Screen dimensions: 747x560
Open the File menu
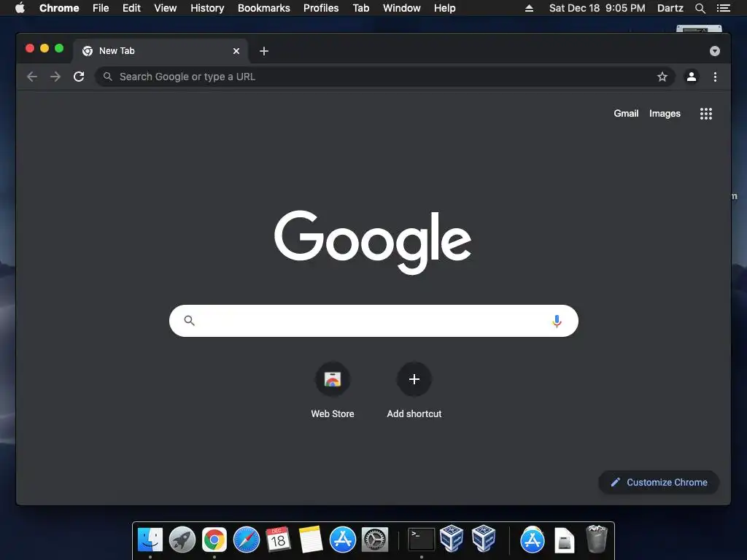101,8
